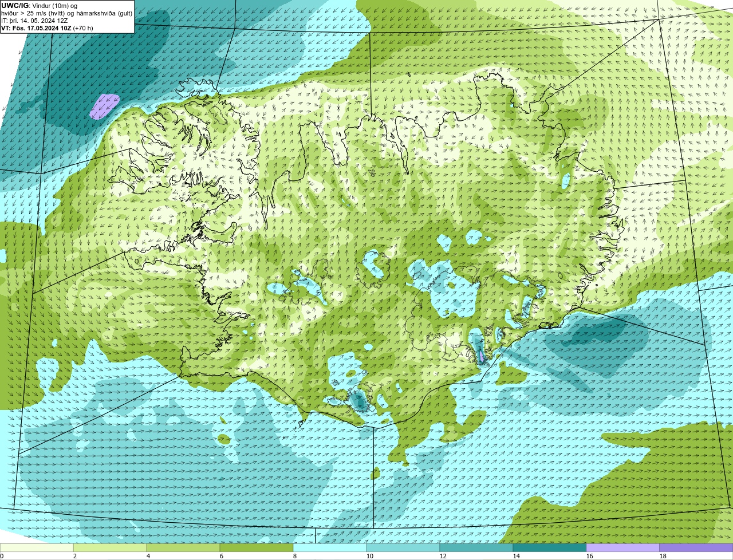Click the '16' label on the color scale
Screen dimensions: 733x560
590,556
